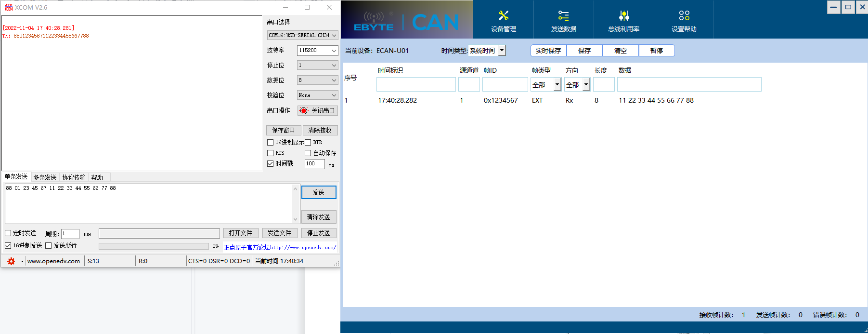
Task: Click the 清空 button
Action: 621,51
